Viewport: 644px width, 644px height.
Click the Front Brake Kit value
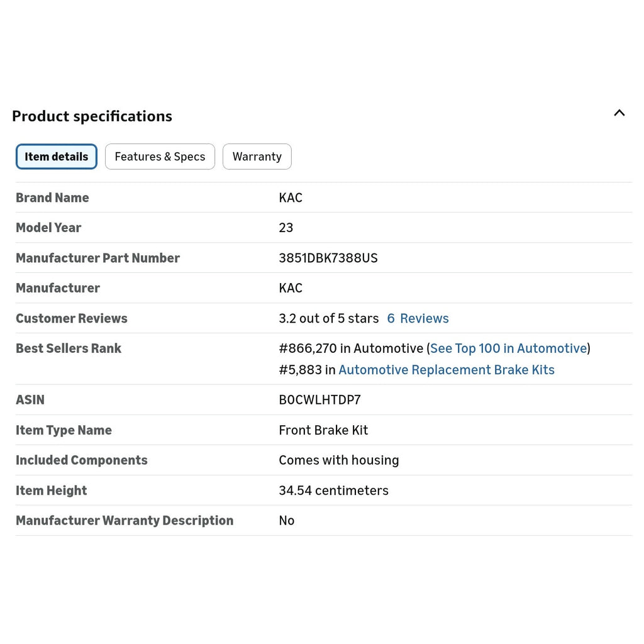pos(323,430)
